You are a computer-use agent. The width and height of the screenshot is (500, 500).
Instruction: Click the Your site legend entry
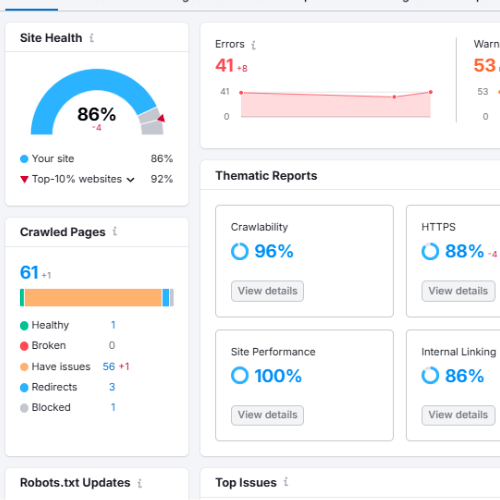[x=47, y=159]
